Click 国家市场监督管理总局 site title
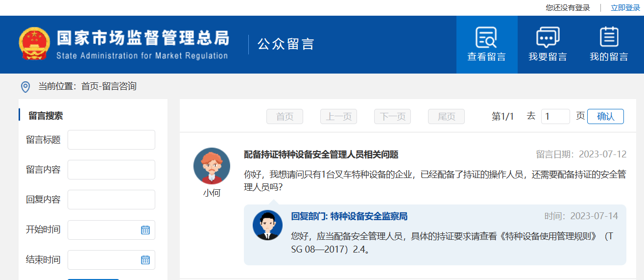 (x=143, y=38)
